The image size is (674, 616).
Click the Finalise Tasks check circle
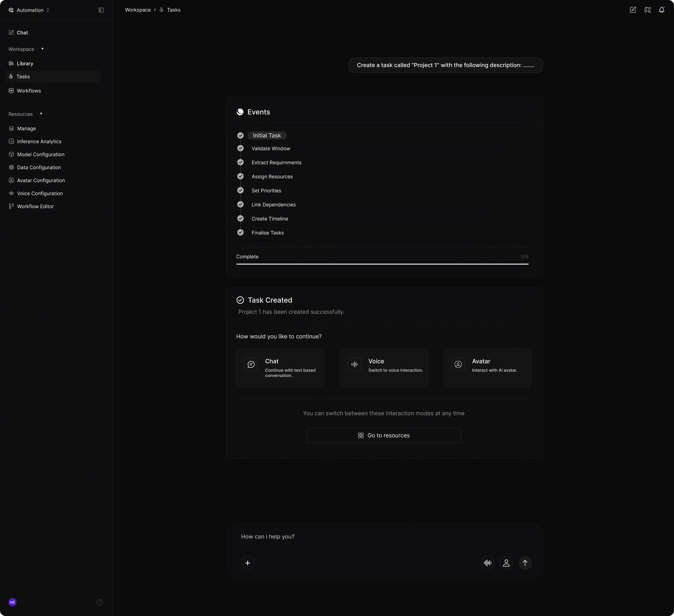[240, 233]
